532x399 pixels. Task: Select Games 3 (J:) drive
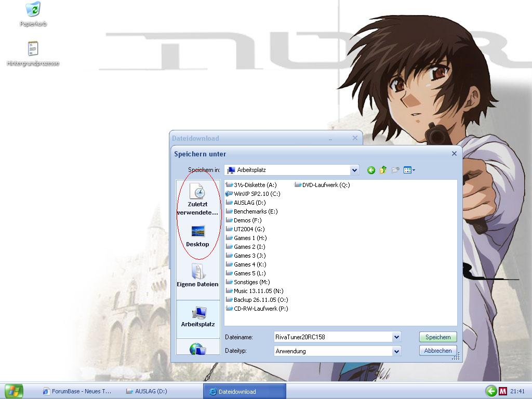pos(246,256)
